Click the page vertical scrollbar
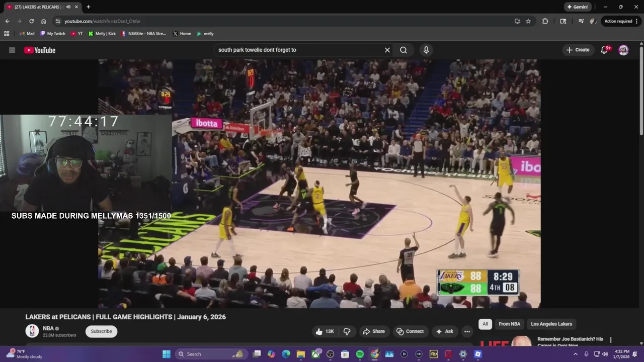 click(641, 90)
